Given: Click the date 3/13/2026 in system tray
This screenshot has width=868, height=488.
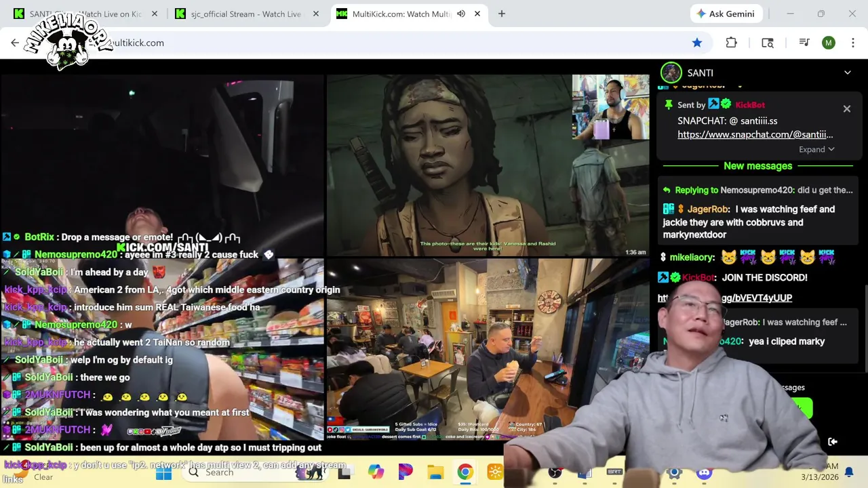Looking at the screenshot, I should 819,477.
